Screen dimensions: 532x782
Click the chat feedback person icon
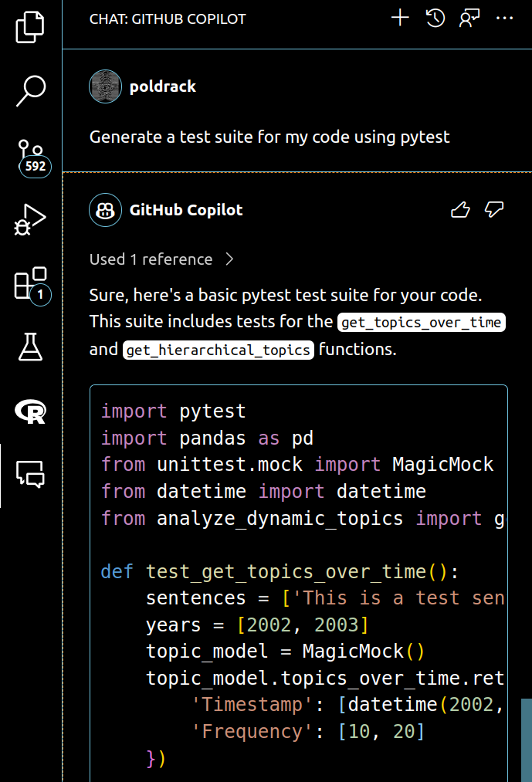(x=469, y=19)
